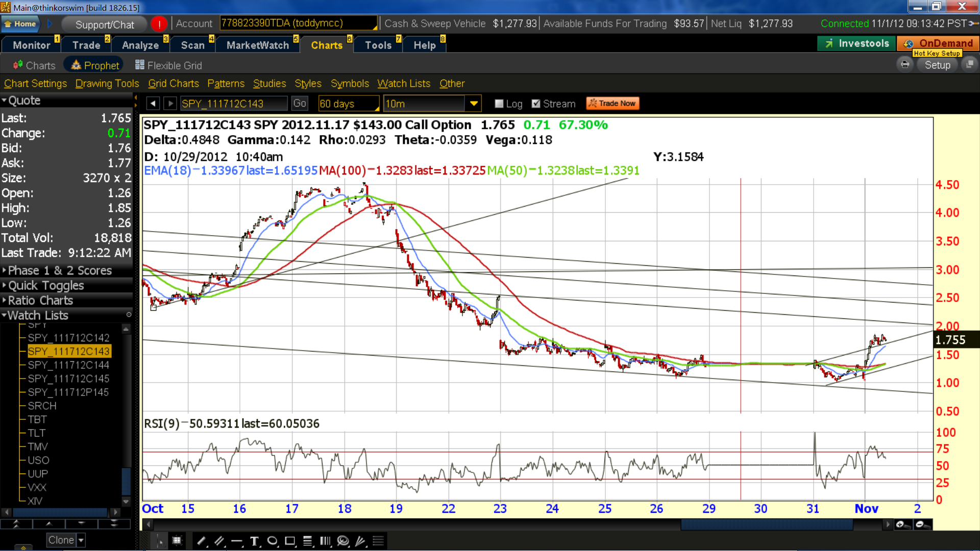
Task: Click the chart's horizontal time scrollbar thumb
Action: click(766, 524)
